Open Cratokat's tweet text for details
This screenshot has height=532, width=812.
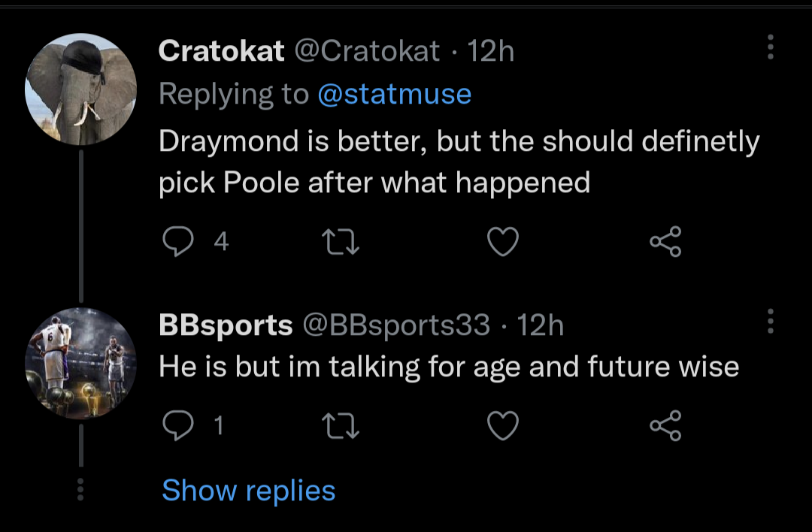[459, 162]
